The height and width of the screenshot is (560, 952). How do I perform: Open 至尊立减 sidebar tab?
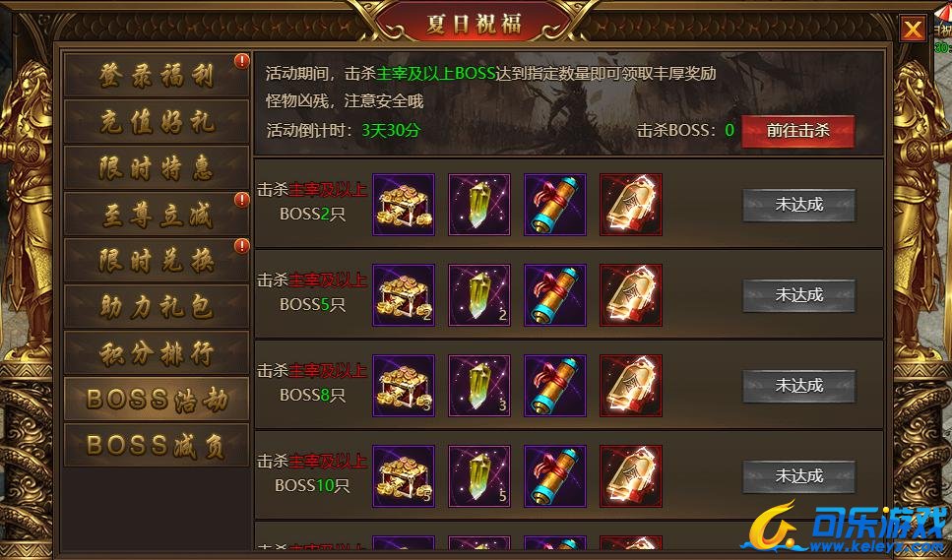pos(156,215)
